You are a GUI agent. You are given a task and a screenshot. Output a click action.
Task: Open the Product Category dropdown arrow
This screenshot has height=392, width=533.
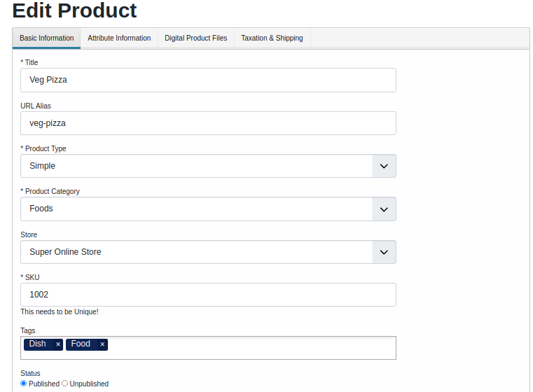pos(384,209)
